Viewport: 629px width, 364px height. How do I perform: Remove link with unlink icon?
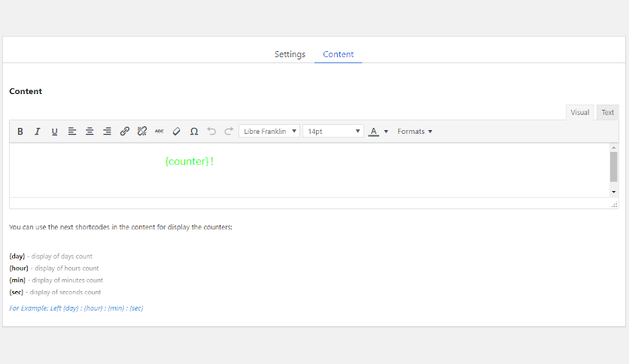point(142,132)
